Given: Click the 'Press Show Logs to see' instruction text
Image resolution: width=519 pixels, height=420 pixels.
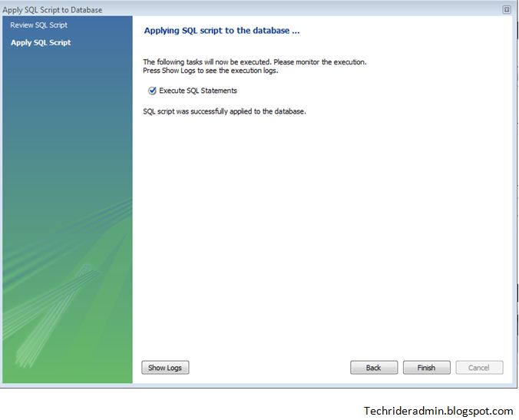Looking at the screenshot, I should click(x=210, y=71).
